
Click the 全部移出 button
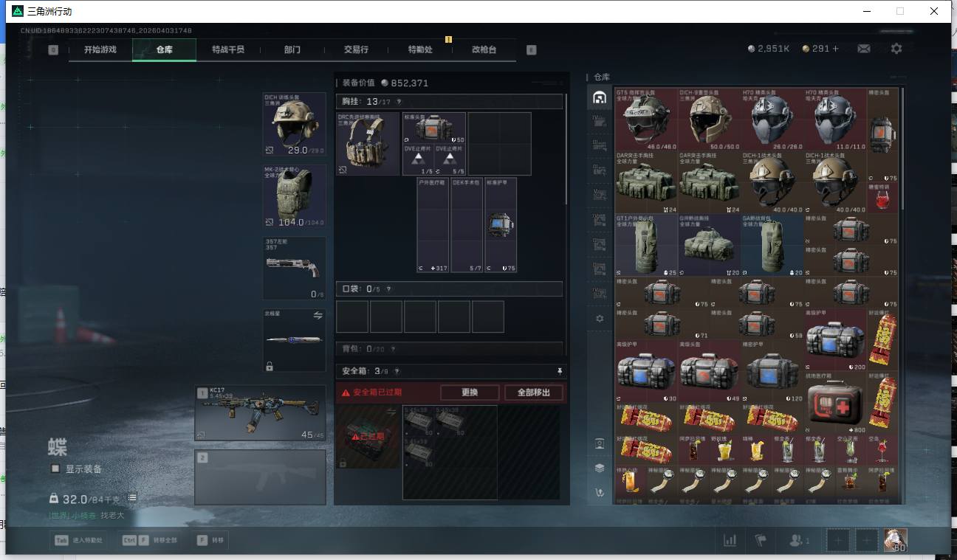click(534, 393)
